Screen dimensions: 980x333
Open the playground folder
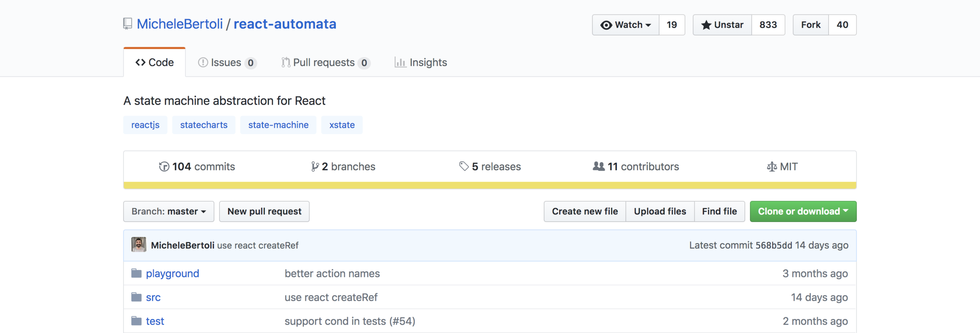point(172,273)
